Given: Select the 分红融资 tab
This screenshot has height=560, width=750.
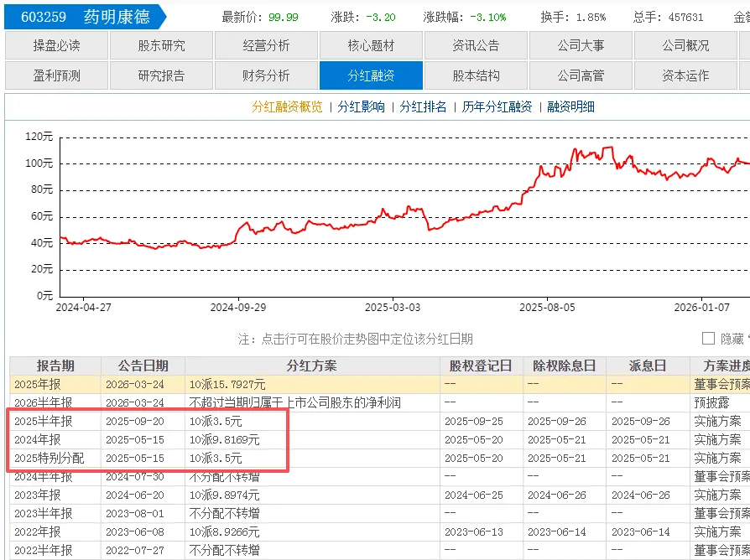Looking at the screenshot, I should (x=371, y=75).
